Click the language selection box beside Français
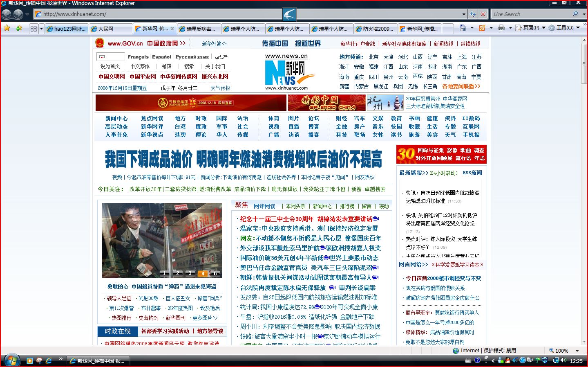588x367 pixels. tap(111, 57)
